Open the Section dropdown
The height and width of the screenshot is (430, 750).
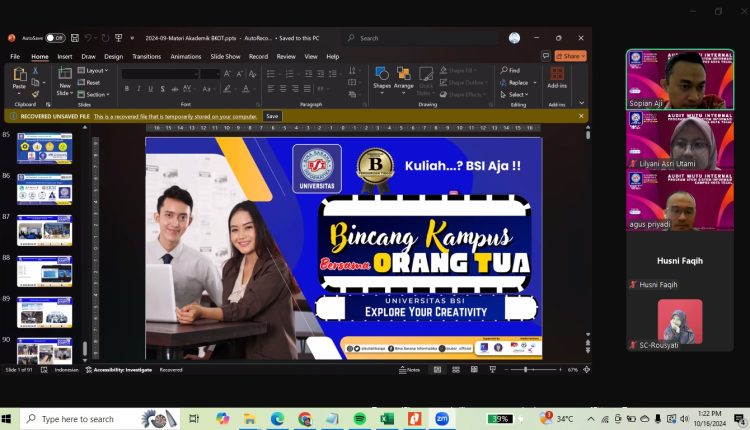(93, 94)
